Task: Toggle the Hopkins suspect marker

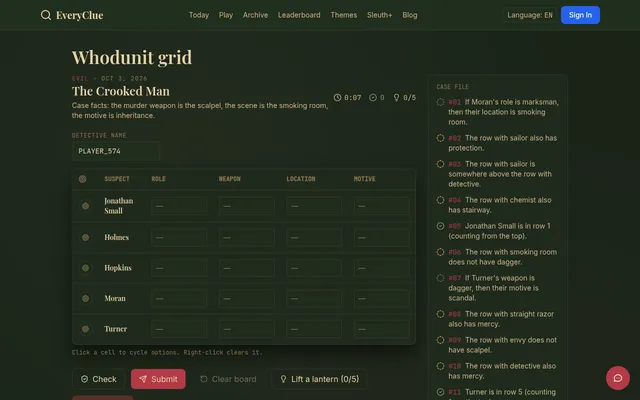Action: click(x=85, y=268)
